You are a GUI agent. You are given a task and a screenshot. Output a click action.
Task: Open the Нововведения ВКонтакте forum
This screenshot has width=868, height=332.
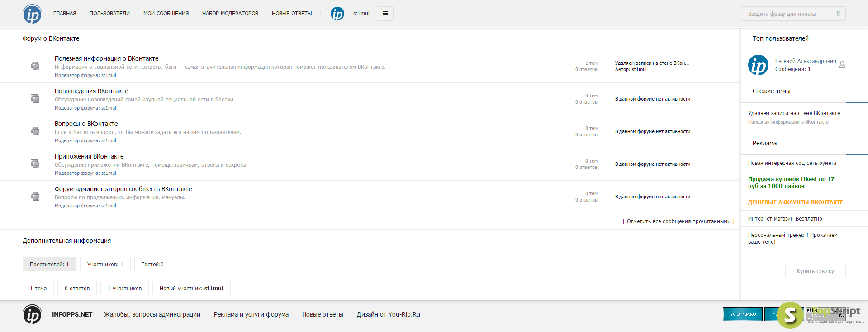[91, 91]
